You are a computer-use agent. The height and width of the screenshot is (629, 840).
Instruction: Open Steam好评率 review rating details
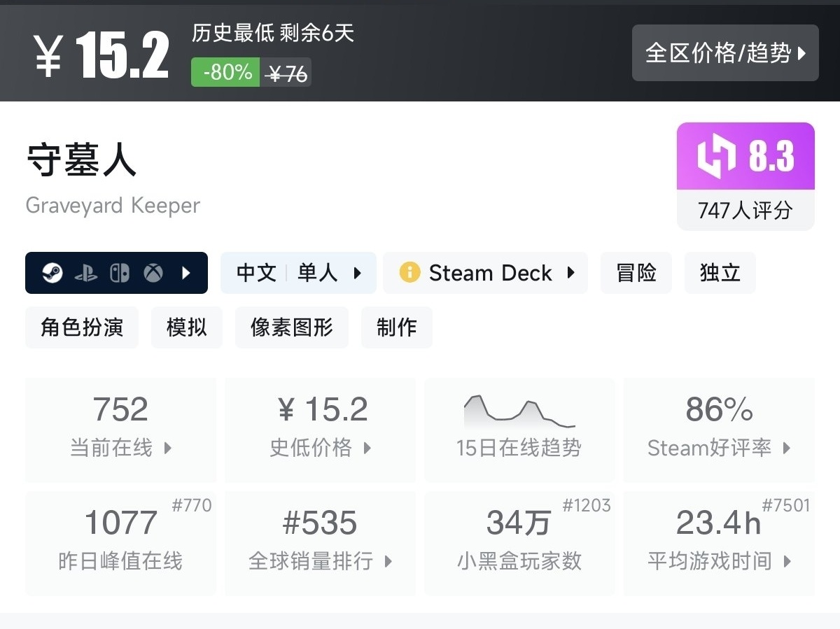[x=719, y=430]
